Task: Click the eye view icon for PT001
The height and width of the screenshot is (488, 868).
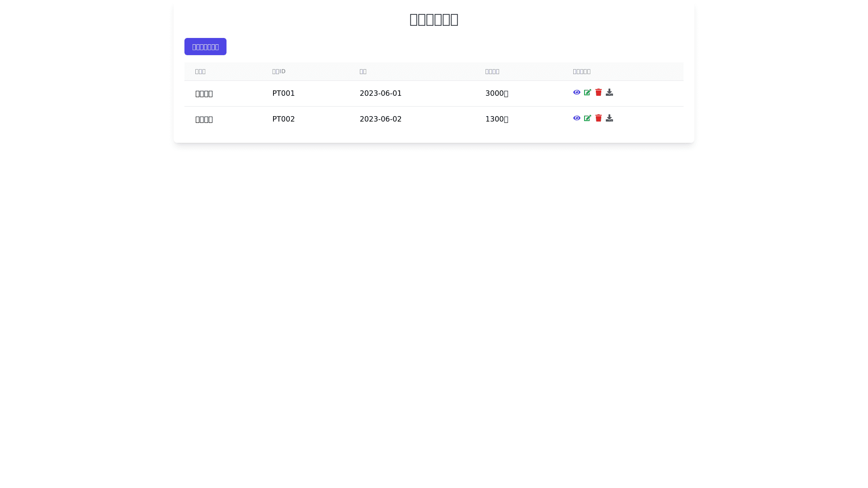Action: click(576, 92)
